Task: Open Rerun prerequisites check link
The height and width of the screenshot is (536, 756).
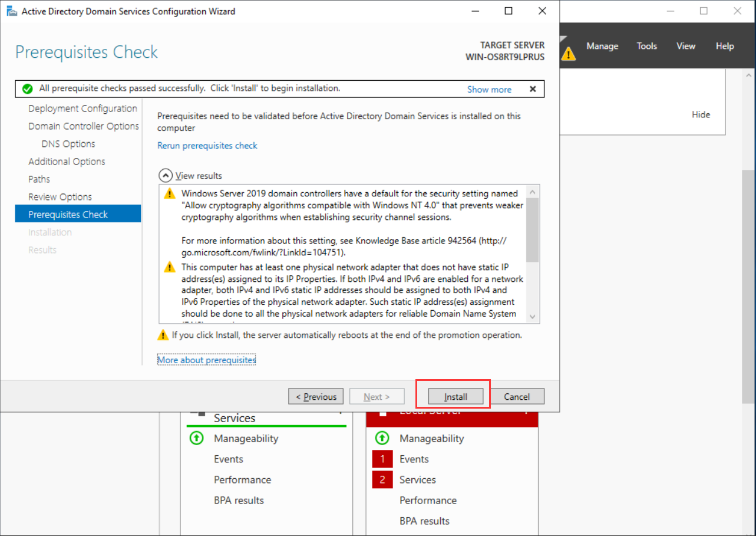Action: pyautogui.click(x=207, y=146)
